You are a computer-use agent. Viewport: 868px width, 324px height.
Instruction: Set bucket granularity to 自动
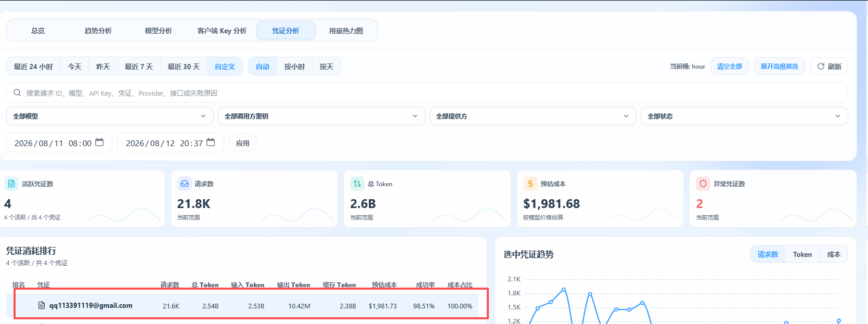(263, 67)
